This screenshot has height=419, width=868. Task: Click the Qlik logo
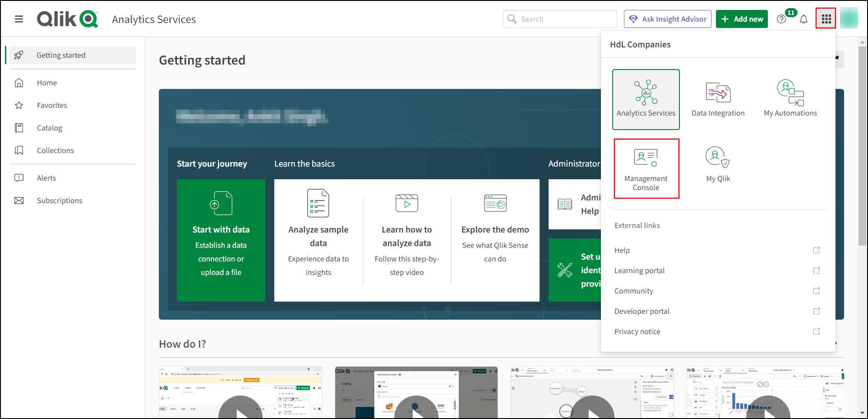coord(67,19)
